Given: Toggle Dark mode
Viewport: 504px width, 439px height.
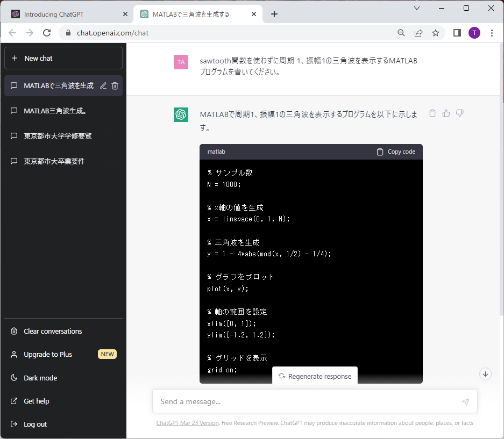Looking at the screenshot, I should (63, 378).
